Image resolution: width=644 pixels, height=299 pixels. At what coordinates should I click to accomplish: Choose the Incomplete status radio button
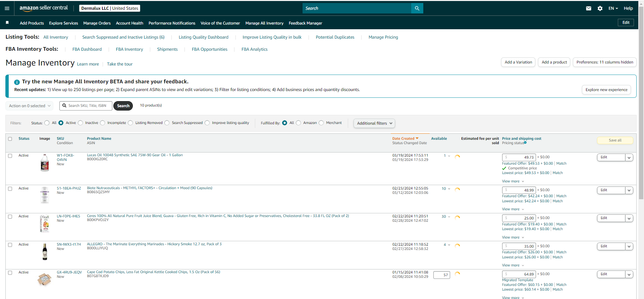click(103, 123)
